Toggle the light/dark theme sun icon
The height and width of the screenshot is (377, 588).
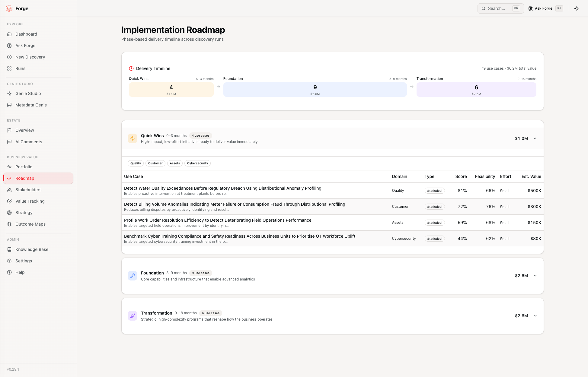(x=576, y=8)
